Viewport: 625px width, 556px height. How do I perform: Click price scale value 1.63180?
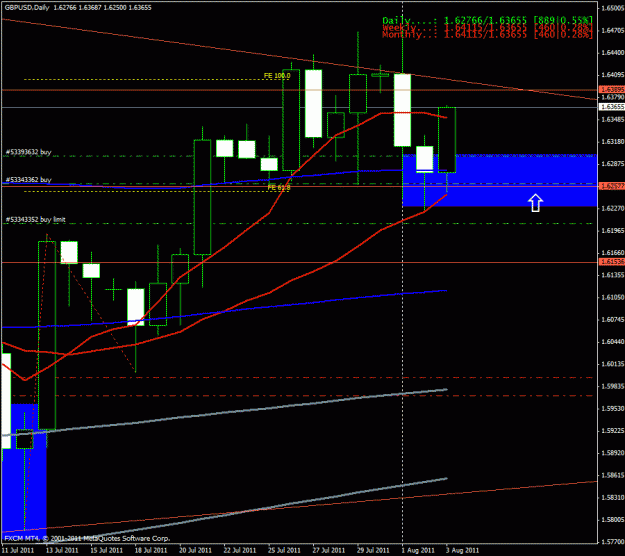tap(612, 141)
